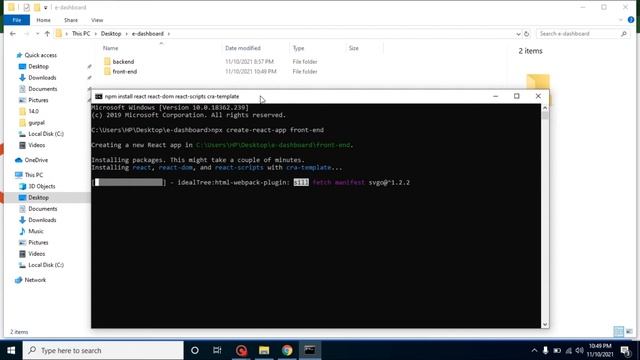Switch to large icons view layout
640x360 pixels.
[629, 332]
